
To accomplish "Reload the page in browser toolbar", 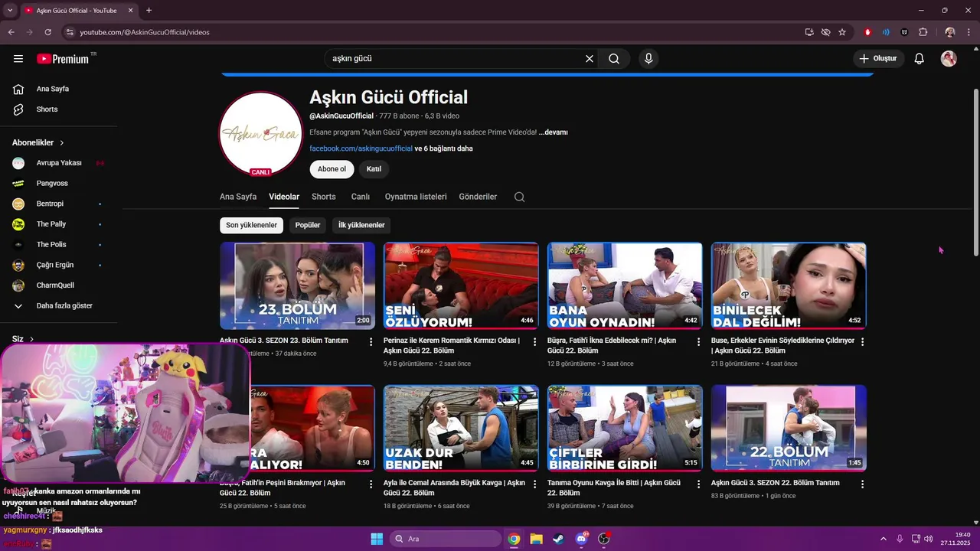I will [48, 32].
